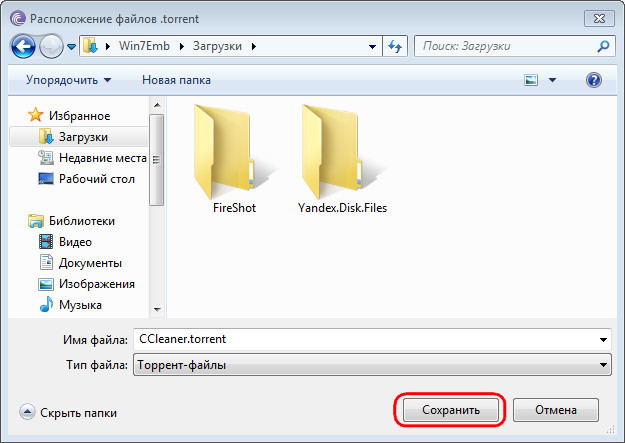The height and width of the screenshot is (443, 625).
Task: Select Избранное in the navigation pane
Action: (x=79, y=116)
